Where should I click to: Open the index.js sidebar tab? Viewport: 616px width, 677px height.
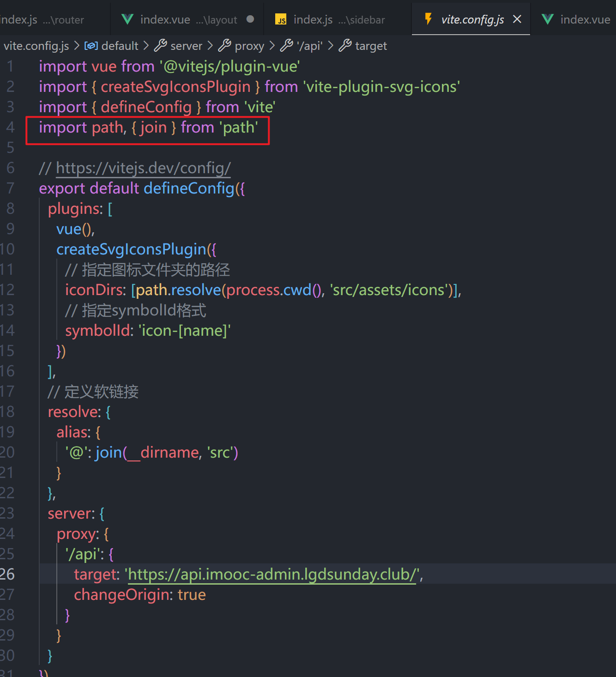pyautogui.click(x=338, y=19)
